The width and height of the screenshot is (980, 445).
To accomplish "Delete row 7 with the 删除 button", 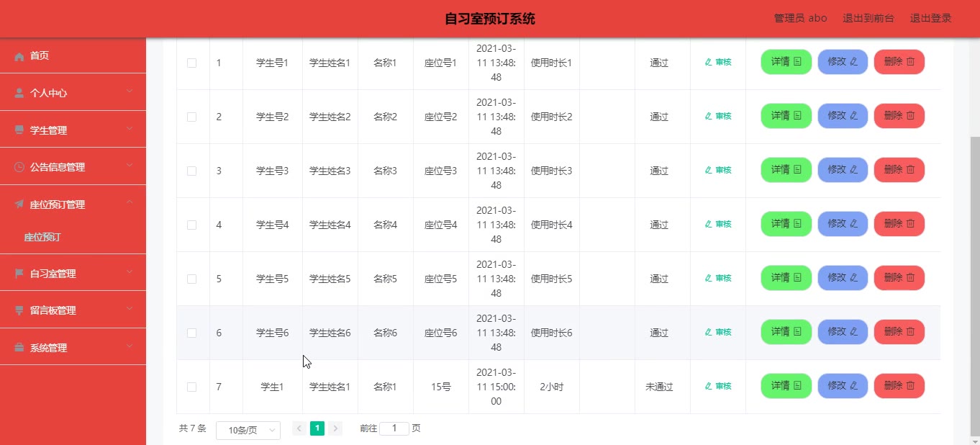I will pos(899,386).
